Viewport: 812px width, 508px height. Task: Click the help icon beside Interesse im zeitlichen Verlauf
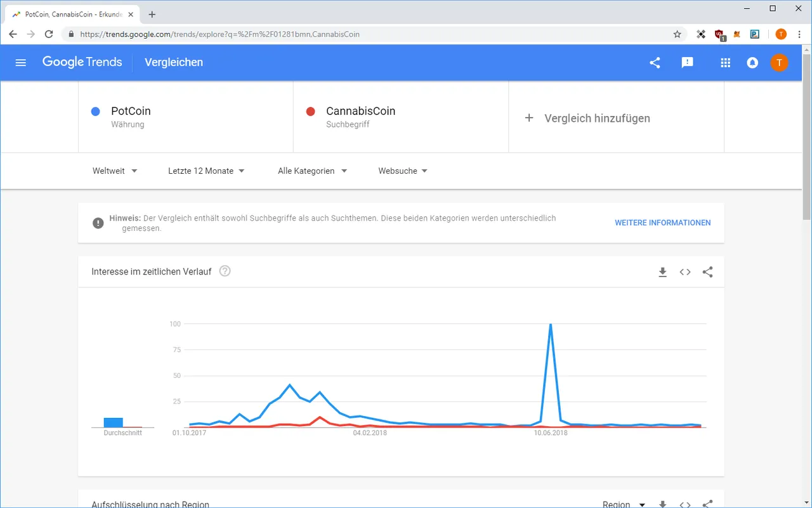(225, 271)
